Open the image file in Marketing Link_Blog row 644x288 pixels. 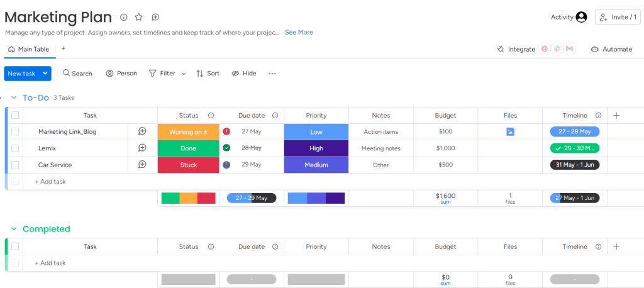[x=510, y=131]
